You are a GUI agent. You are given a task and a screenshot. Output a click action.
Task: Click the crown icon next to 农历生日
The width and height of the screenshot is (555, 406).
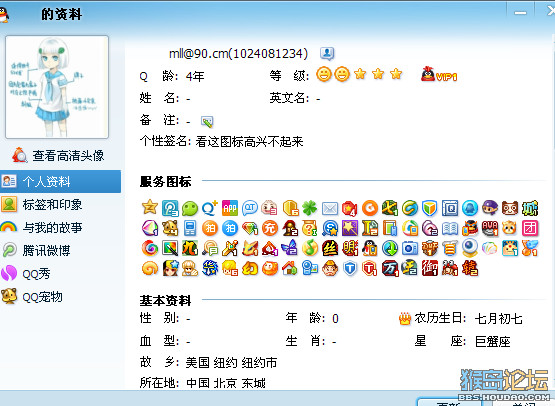(x=405, y=319)
